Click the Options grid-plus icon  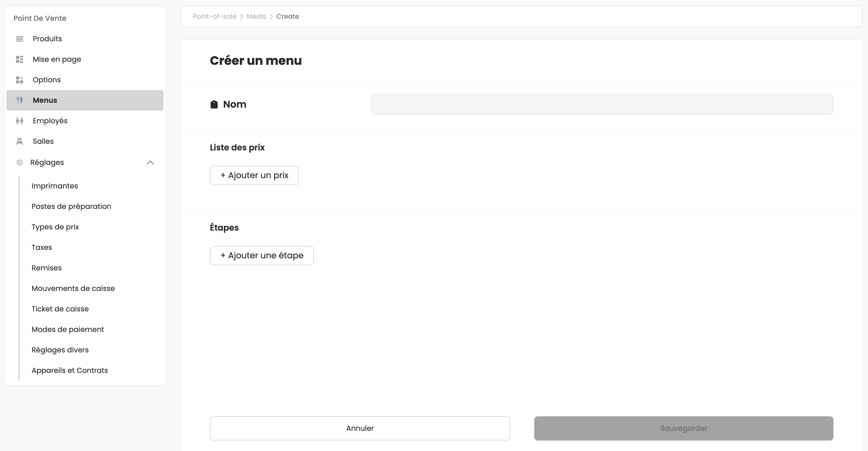coord(20,80)
